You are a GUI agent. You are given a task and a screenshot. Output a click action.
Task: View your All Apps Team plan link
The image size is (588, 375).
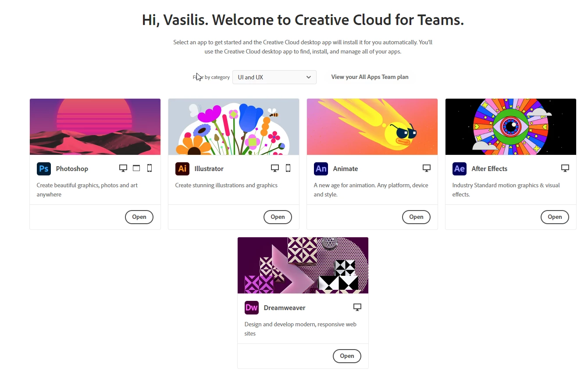coord(370,77)
